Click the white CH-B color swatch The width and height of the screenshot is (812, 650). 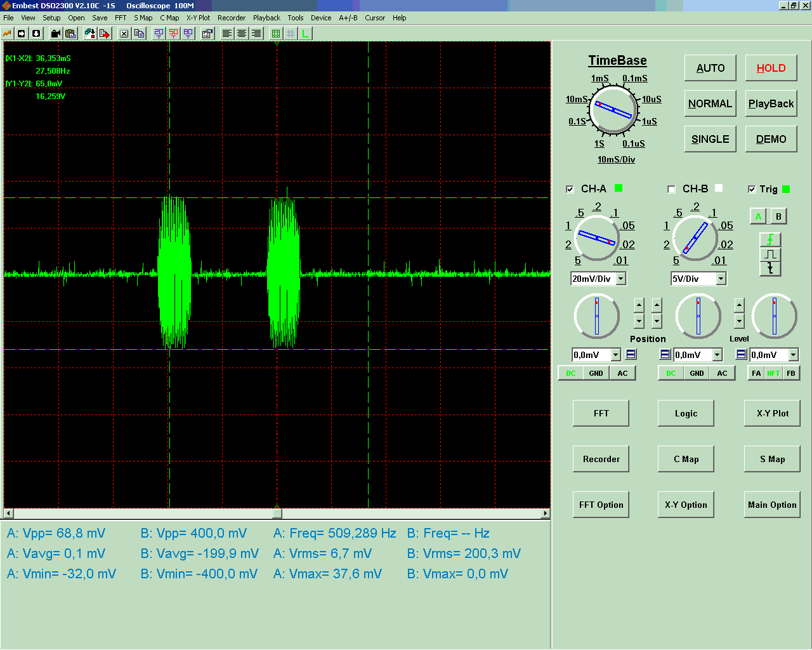click(x=719, y=188)
